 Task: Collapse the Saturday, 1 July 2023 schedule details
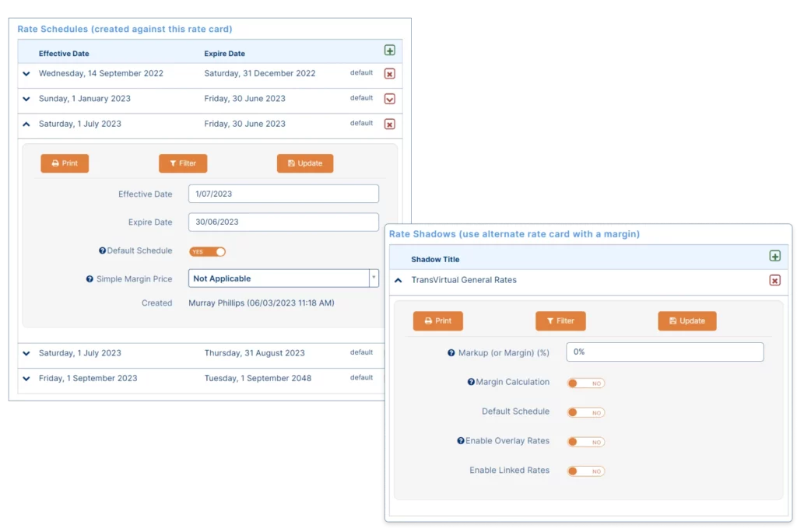26,124
